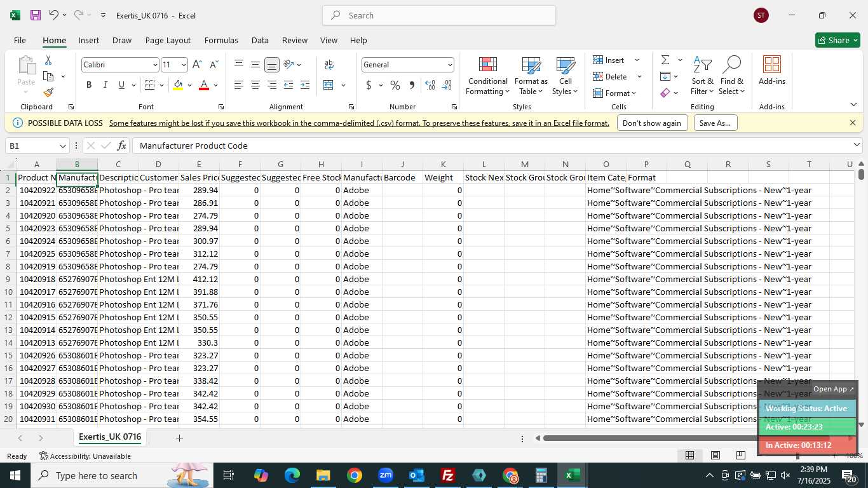Toggle Italic formatting

pos(105,85)
